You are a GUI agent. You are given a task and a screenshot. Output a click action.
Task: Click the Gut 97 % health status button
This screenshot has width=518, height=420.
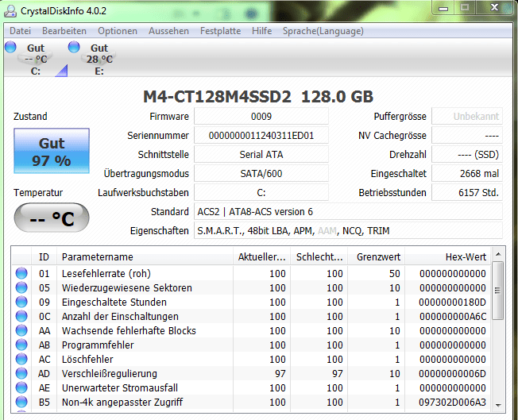(x=52, y=151)
